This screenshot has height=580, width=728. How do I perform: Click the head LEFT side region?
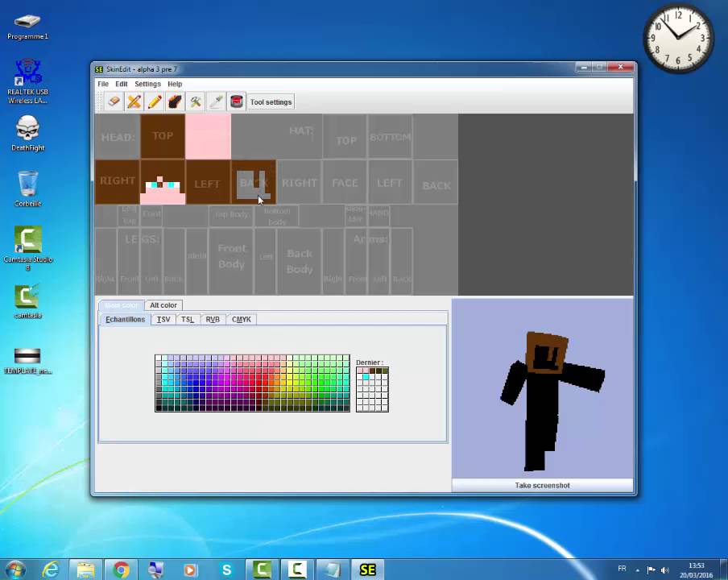[x=208, y=182]
